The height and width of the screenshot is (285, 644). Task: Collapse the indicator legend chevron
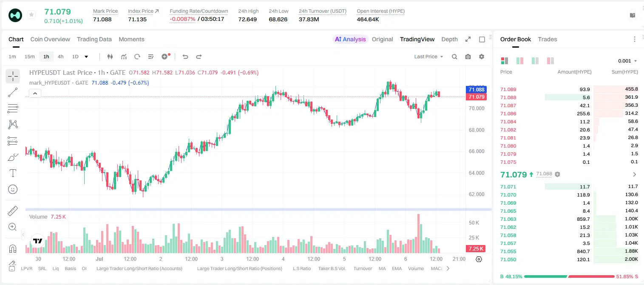pos(35,94)
